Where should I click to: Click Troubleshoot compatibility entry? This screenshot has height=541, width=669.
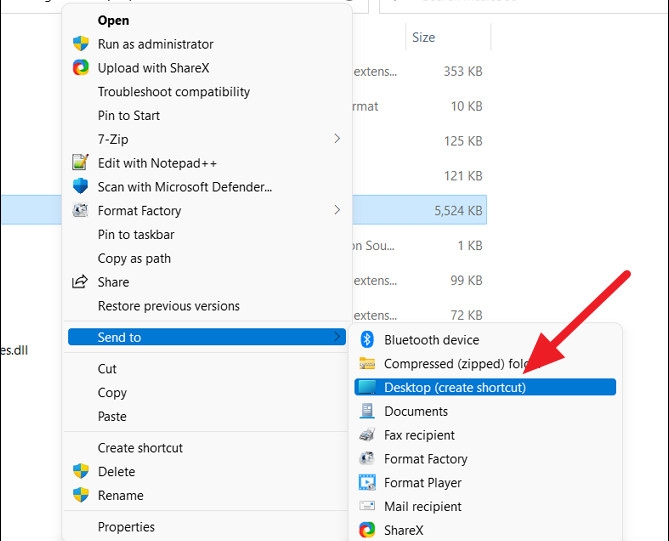point(173,92)
